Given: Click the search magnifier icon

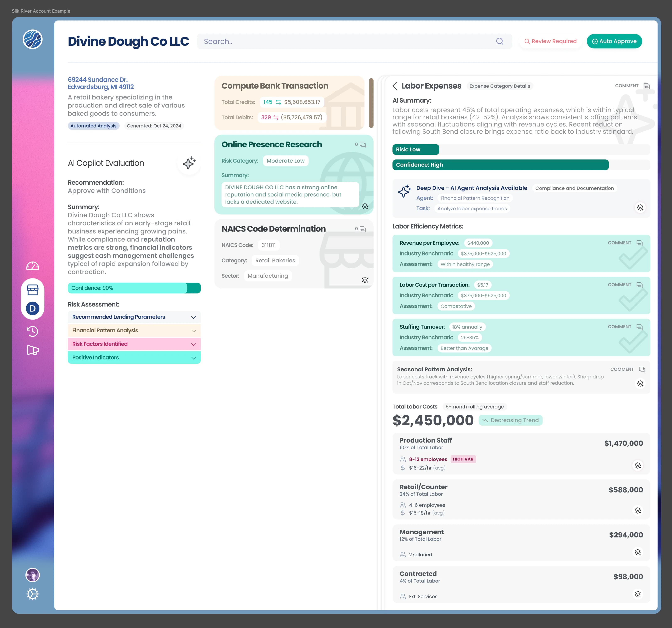Looking at the screenshot, I should [500, 41].
